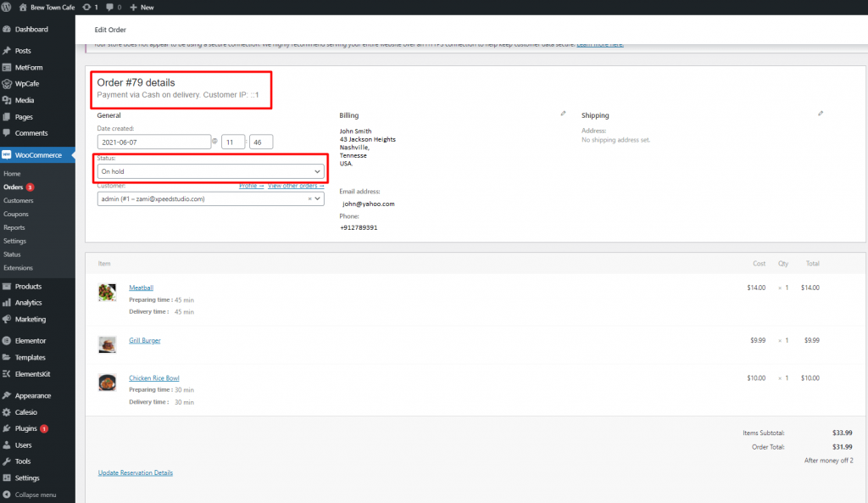Image resolution: width=868 pixels, height=503 pixels.
Task: Open WooCommerce Orders submenu
Action: tap(14, 187)
